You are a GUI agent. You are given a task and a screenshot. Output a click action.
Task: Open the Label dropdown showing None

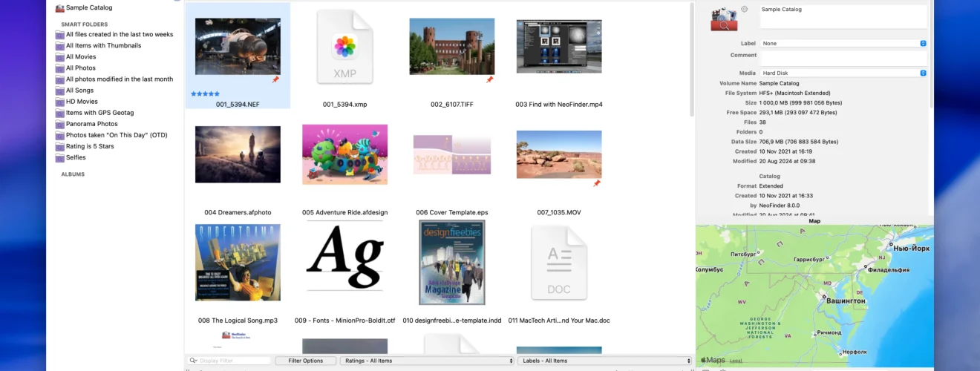coord(843,43)
